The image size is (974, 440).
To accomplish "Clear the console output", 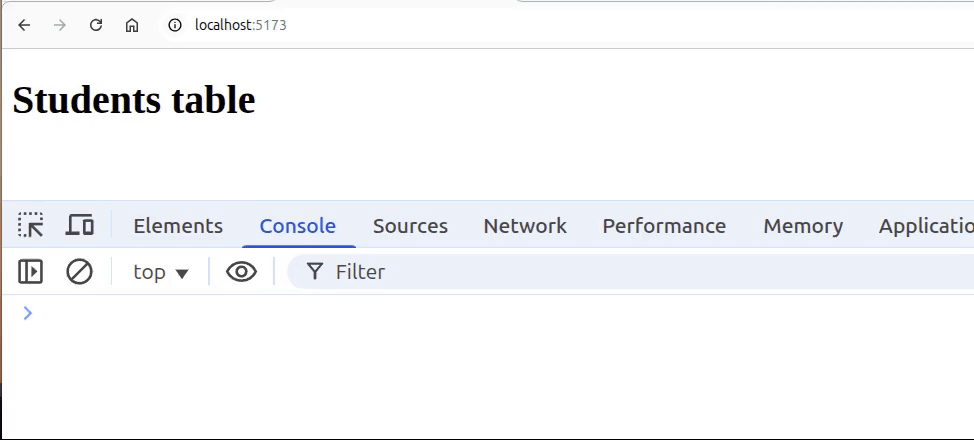I will coord(79,271).
